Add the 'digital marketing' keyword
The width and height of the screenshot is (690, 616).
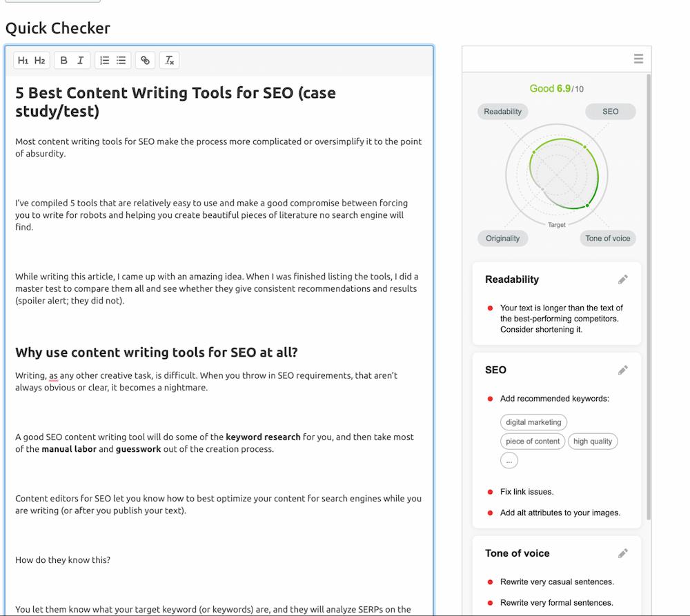[x=533, y=422]
